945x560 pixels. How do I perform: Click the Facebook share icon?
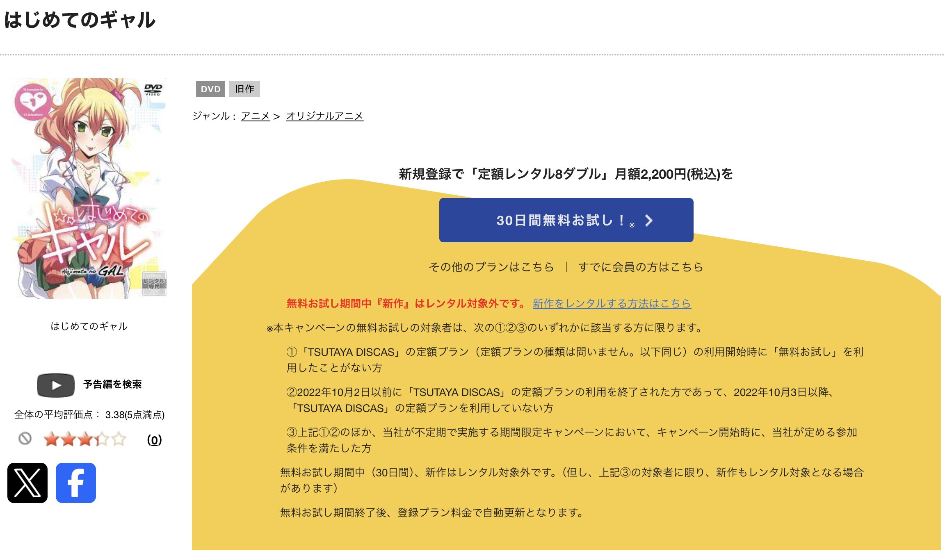[76, 483]
